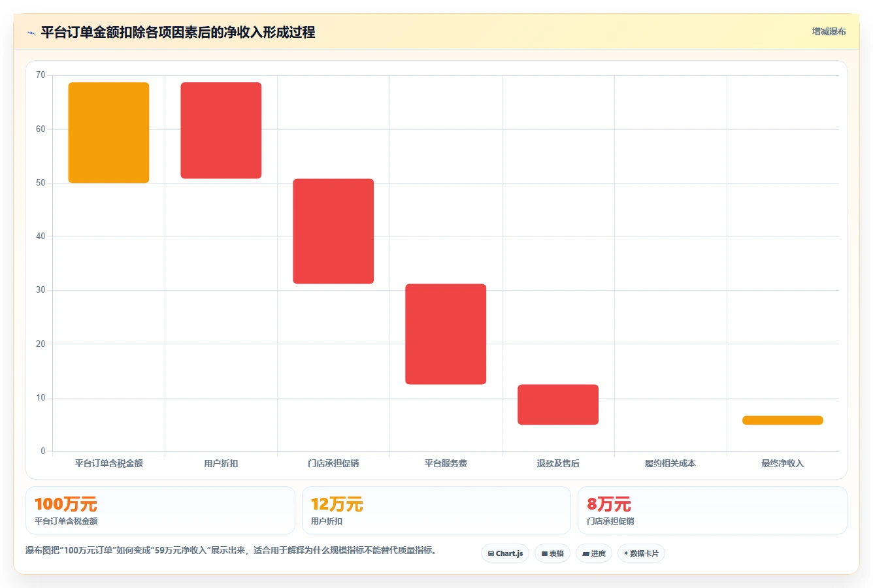
Task: Click the footnote text starting 瀑布图把
Action: (x=231, y=550)
